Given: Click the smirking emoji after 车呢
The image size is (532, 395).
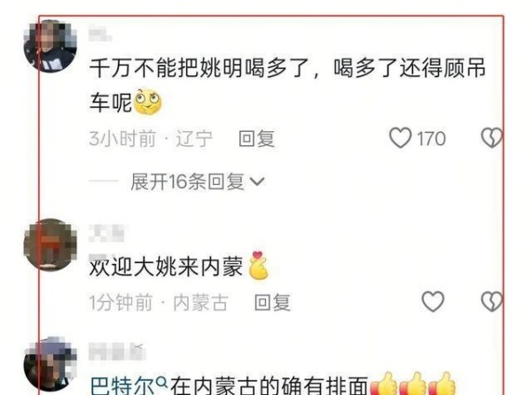Looking at the screenshot, I should [148, 102].
